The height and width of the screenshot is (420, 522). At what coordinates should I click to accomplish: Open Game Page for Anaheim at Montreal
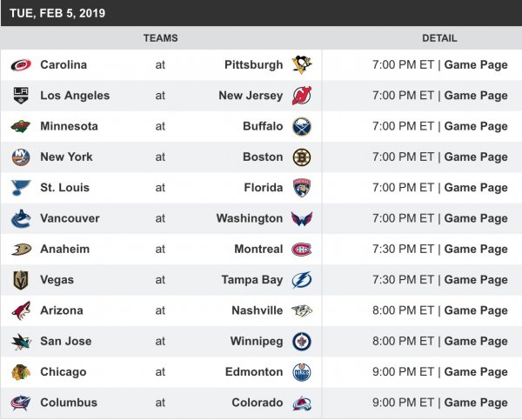pyautogui.click(x=476, y=250)
